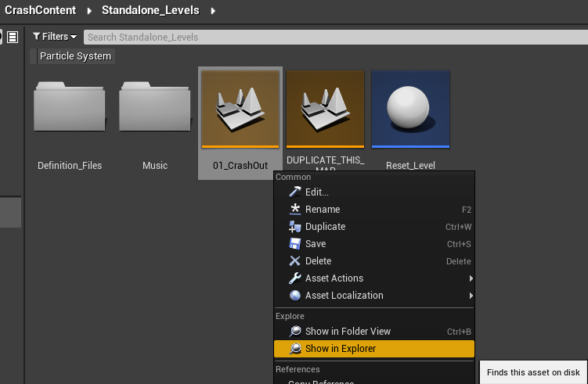Open the Music folder
This screenshot has height=384, width=588.
[155, 107]
